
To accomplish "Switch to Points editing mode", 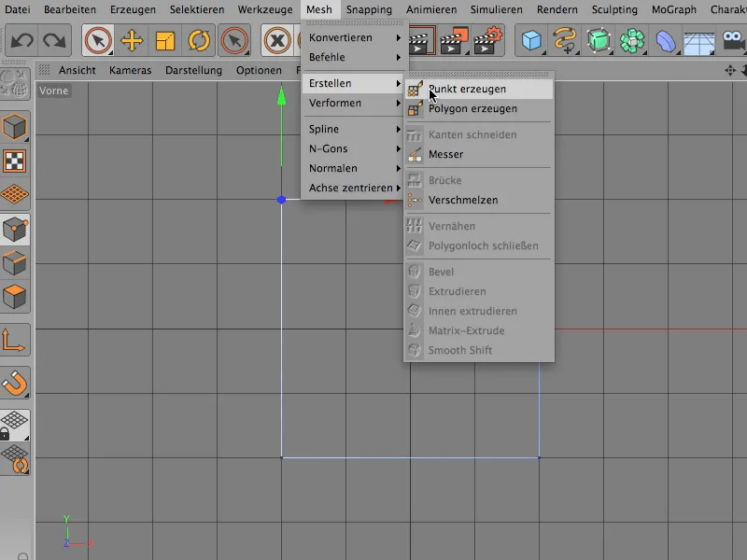I will [13, 230].
